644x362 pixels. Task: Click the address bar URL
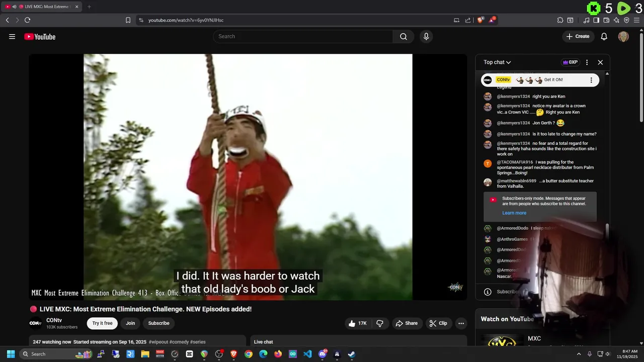click(x=186, y=20)
